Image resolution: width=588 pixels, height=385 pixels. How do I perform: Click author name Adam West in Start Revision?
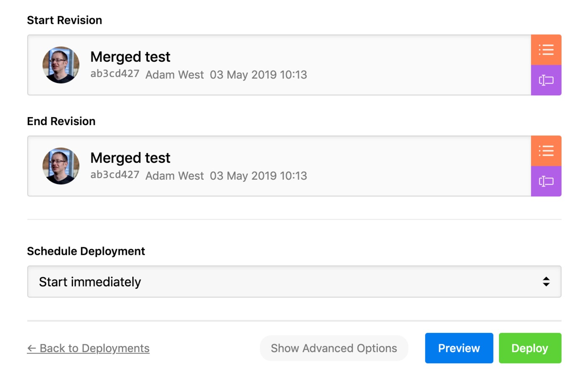[x=174, y=75]
